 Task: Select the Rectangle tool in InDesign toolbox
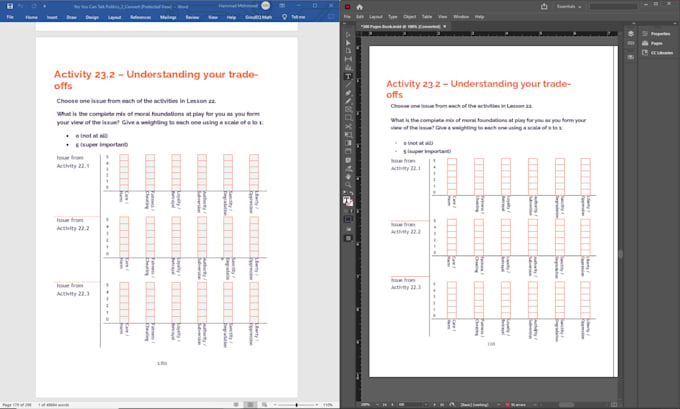[348, 118]
